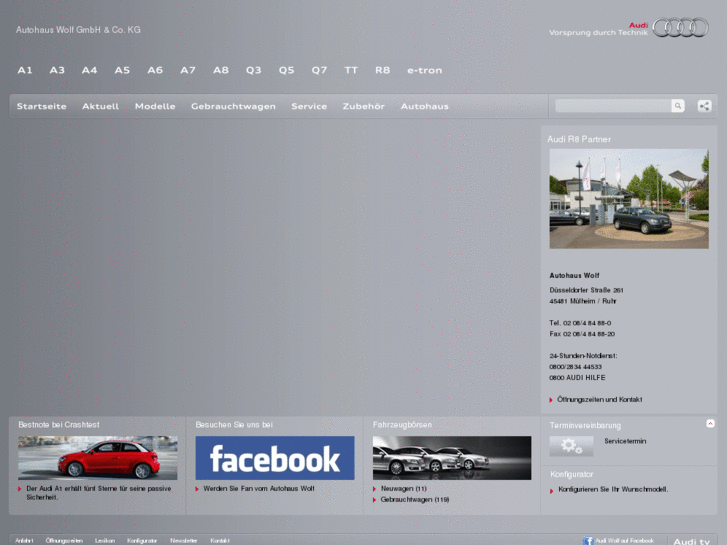Screen dimensions: 727x545
Task: Open the Service menu
Action: click(x=309, y=106)
